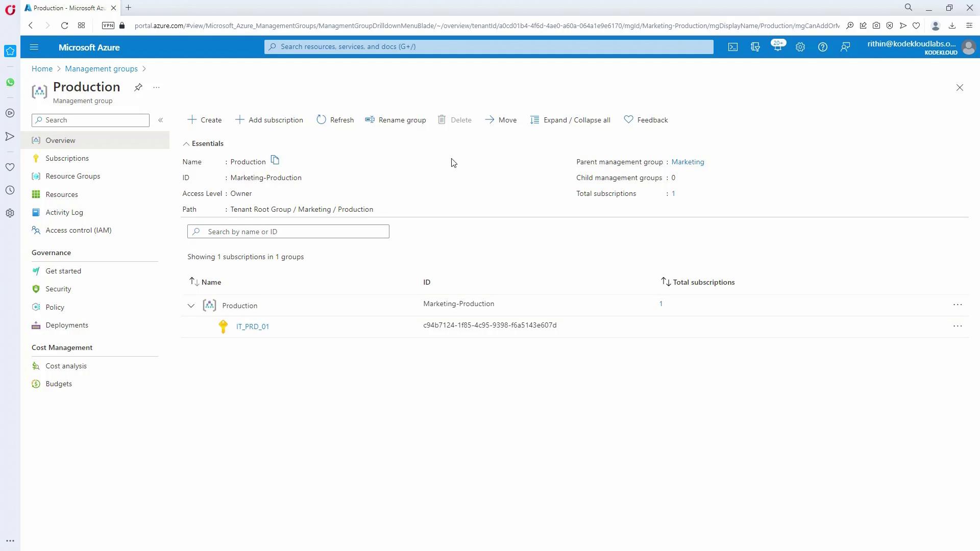Copy Production name to clipboard
Screen dimensions: 980x551
[x=275, y=161]
